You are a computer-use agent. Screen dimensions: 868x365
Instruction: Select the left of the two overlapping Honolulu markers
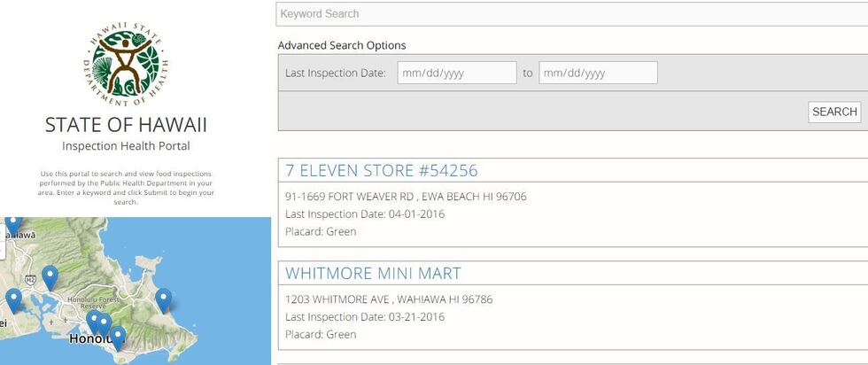[x=93, y=321]
